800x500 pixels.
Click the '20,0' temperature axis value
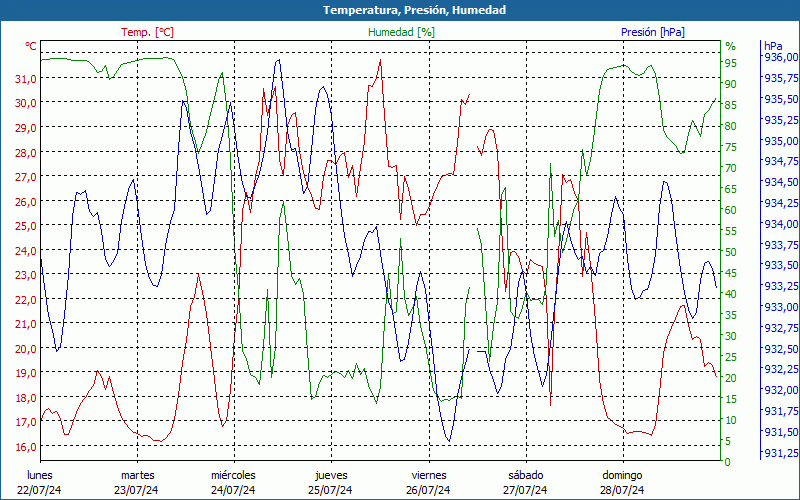point(26,348)
